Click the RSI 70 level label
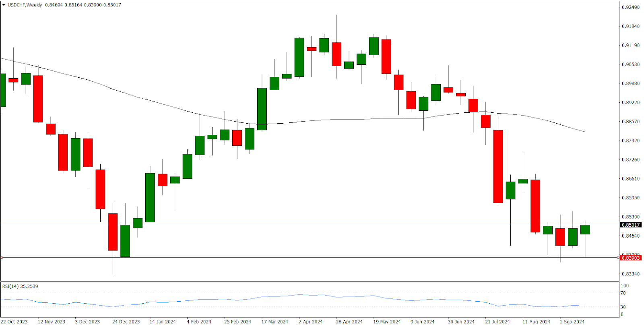Viewport: 644px width, 325px height. (623, 293)
